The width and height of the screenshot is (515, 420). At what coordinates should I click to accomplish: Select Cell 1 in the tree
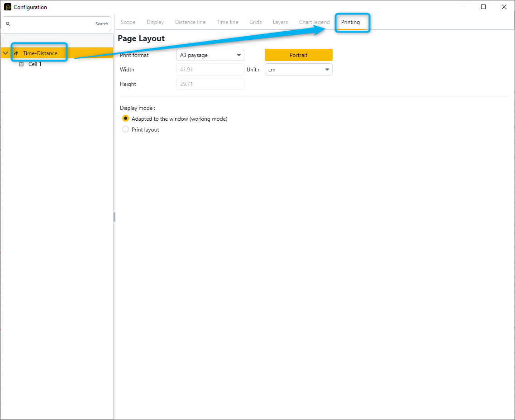click(35, 64)
